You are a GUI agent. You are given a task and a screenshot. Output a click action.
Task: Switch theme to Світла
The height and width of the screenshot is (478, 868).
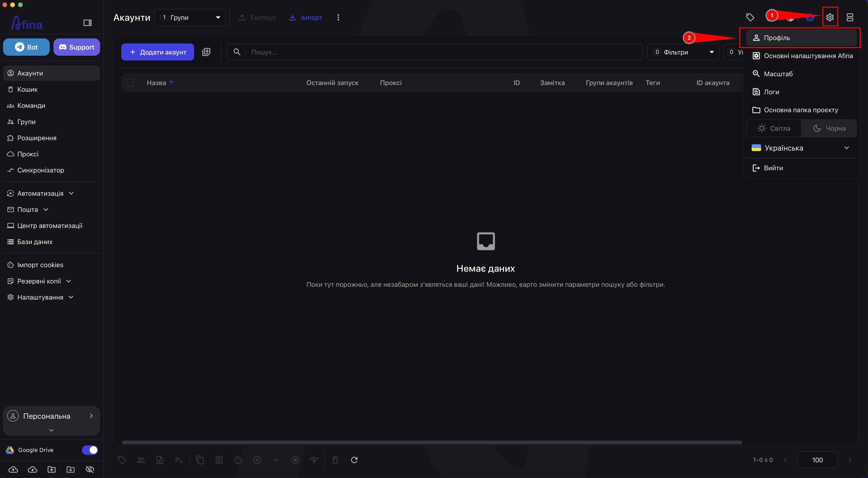[774, 128]
